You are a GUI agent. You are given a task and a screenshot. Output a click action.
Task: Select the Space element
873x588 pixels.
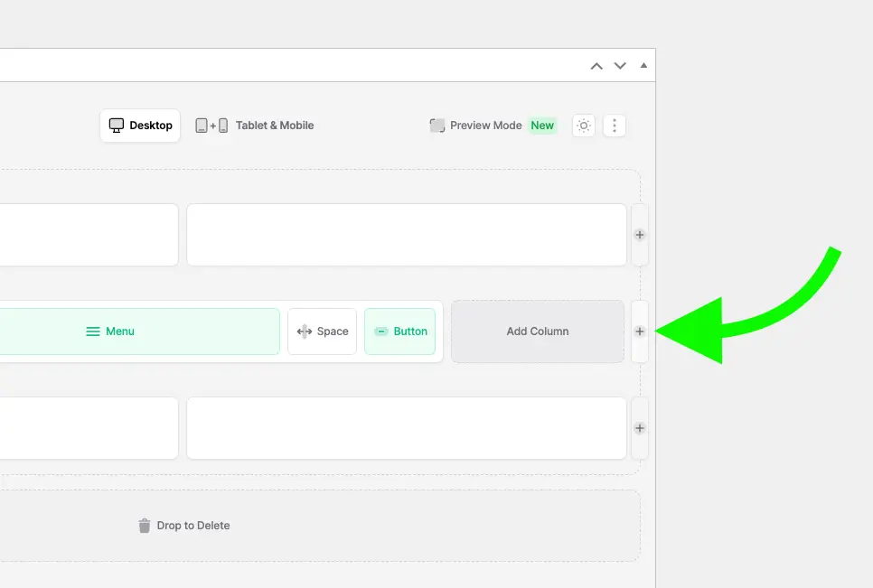[323, 331]
